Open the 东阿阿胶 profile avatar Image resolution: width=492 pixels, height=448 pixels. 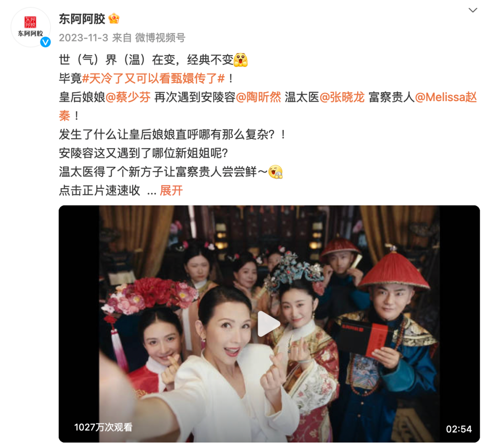pos(31,27)
